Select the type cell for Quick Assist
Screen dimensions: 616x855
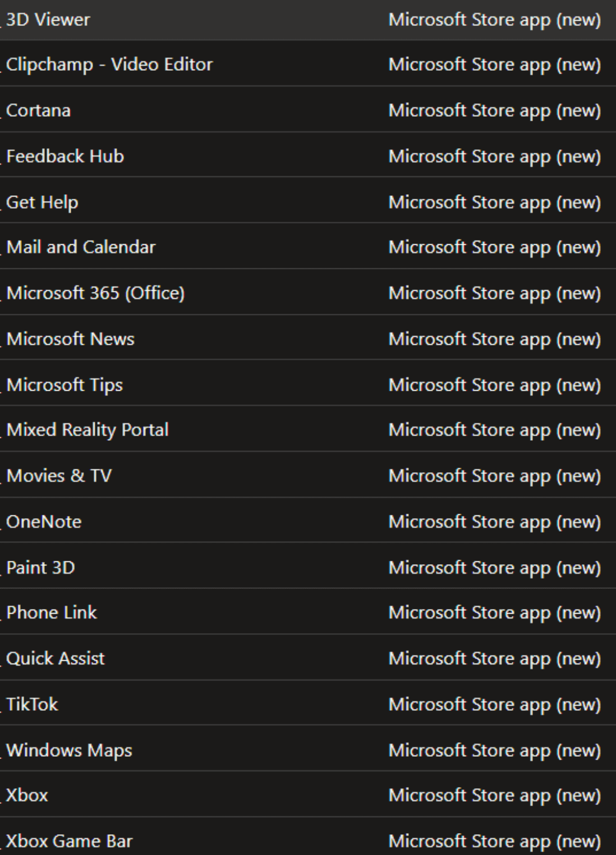(495, 659)
